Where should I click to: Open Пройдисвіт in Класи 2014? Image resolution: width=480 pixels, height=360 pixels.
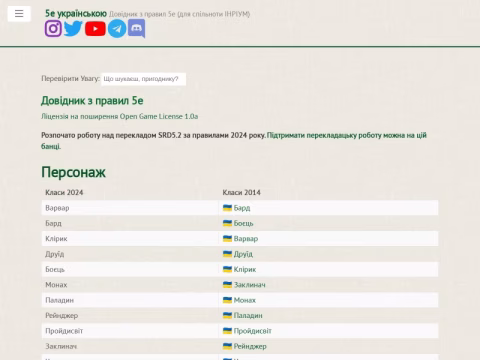(253, 331)
